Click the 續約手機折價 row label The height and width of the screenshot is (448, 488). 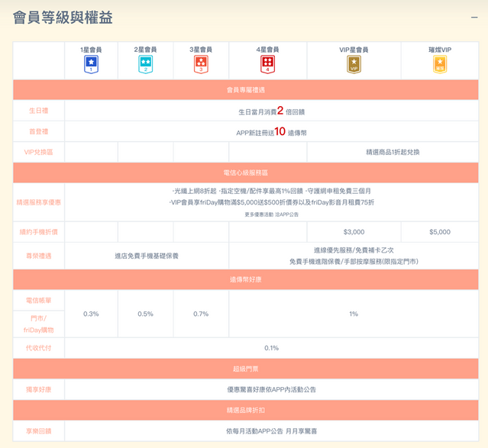coord(39,232)
